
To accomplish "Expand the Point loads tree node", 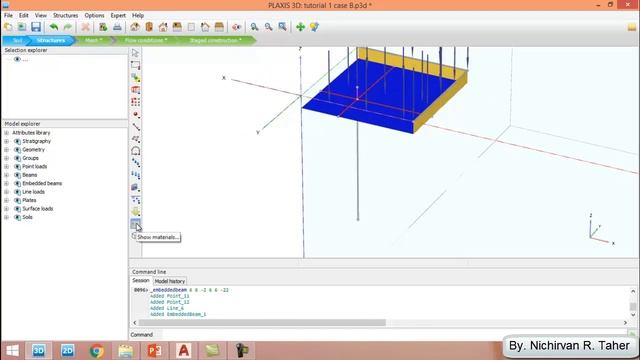I will tap(7, 167).
